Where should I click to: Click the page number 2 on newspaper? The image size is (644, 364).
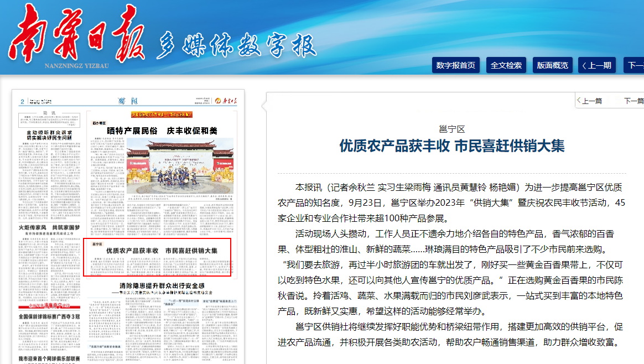click(22, 101)
